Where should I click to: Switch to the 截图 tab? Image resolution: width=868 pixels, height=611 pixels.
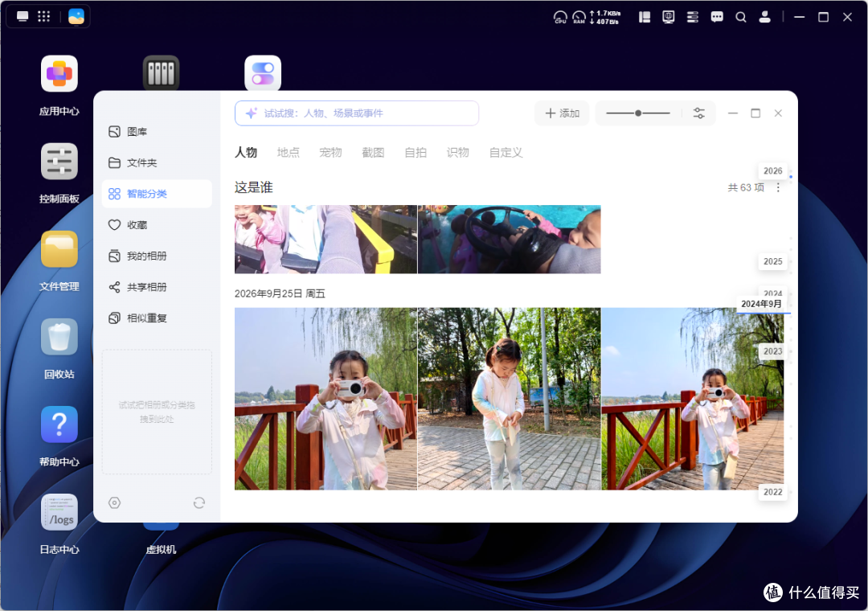point(373,152)
